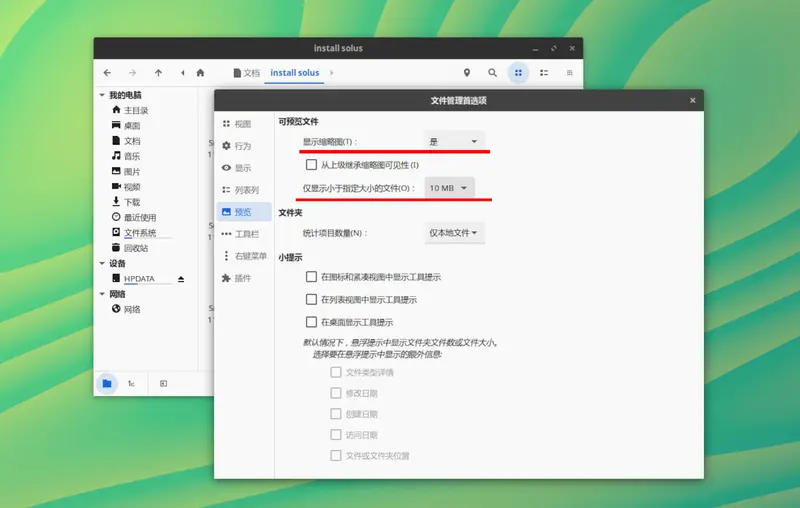
Task: Open the 10 MB file size dropdown
Action: [449, 188]
